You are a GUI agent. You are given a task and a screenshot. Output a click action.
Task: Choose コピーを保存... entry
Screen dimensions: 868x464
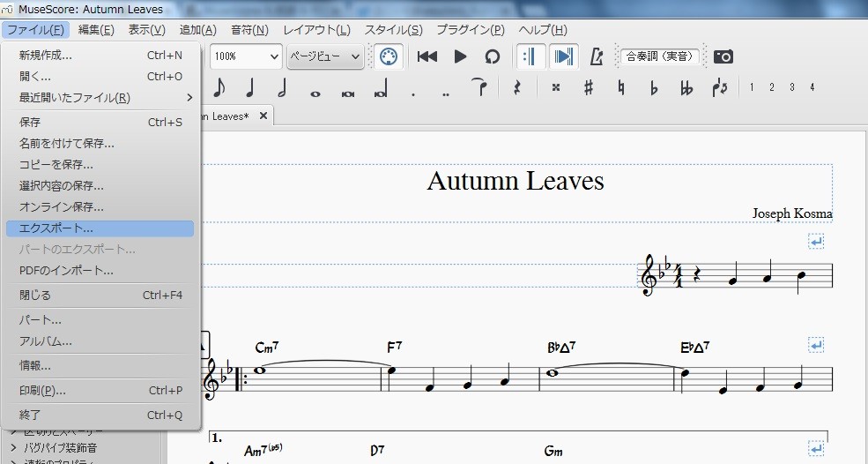pyautogui.click(x=100, y=165)
